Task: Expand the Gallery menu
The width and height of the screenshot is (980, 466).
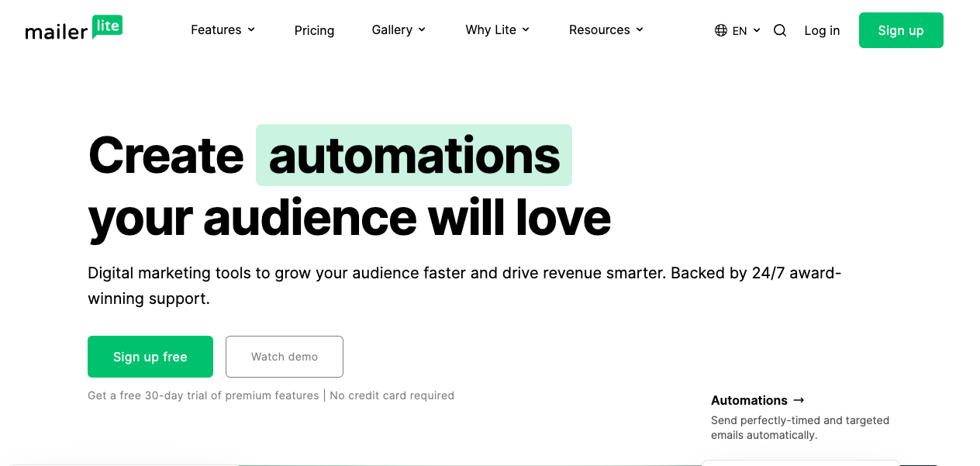Action: click(399, 29)
